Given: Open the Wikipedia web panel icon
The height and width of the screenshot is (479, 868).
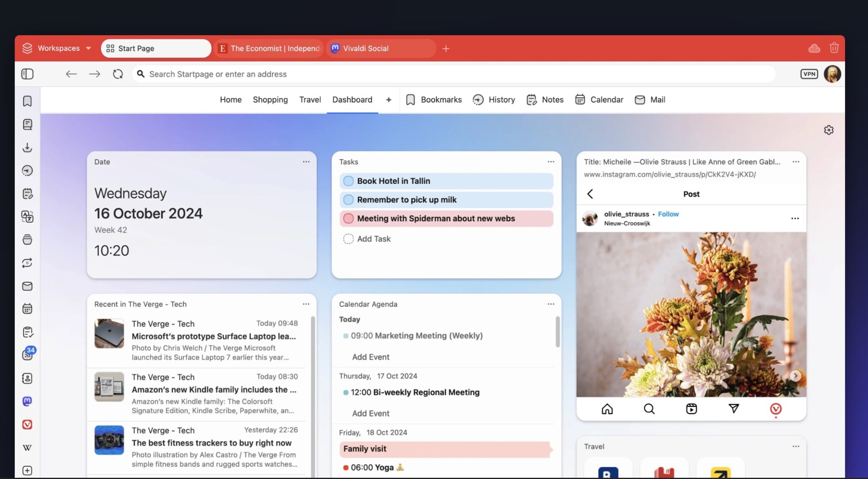Looking at the screenshot, I should pos(28,448).
